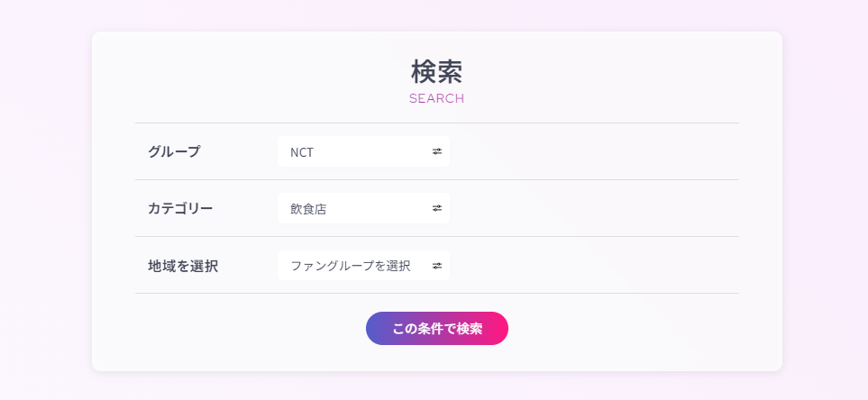Select the NCT value text
Image resolution: width=868 pixels, height=400 pixels.
point(302,152)
